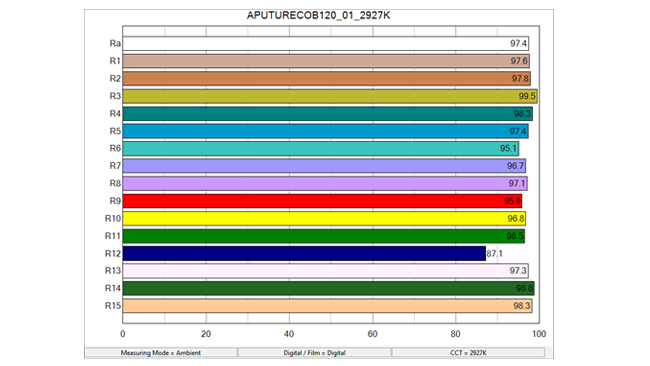This screenshot has height=366, width=650.
Task: Click the 97.1 value on R8
Action: 517,183
